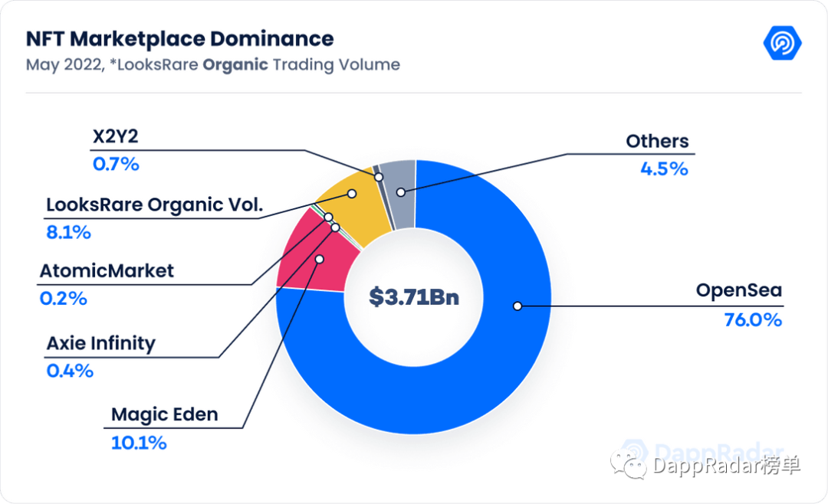Click the Axie Infinity label
Image resolution: width=828 pixels, height=504 pixels.
pos(100,343)
